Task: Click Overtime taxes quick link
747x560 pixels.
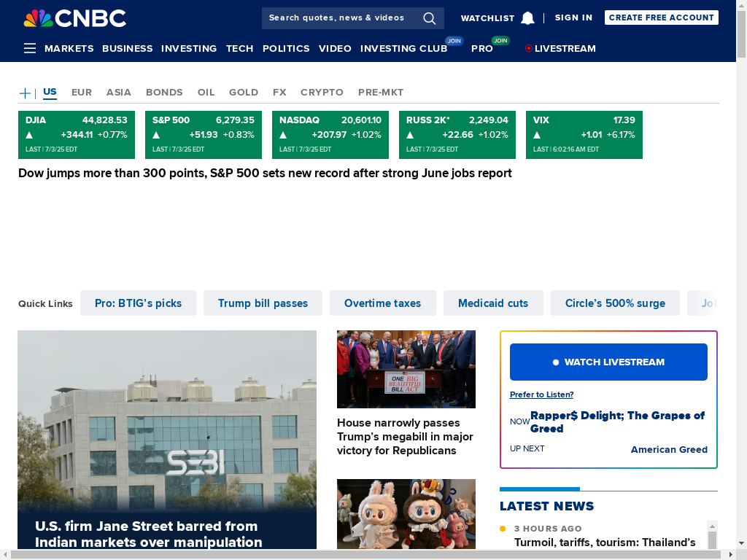Action: point(382,303)
